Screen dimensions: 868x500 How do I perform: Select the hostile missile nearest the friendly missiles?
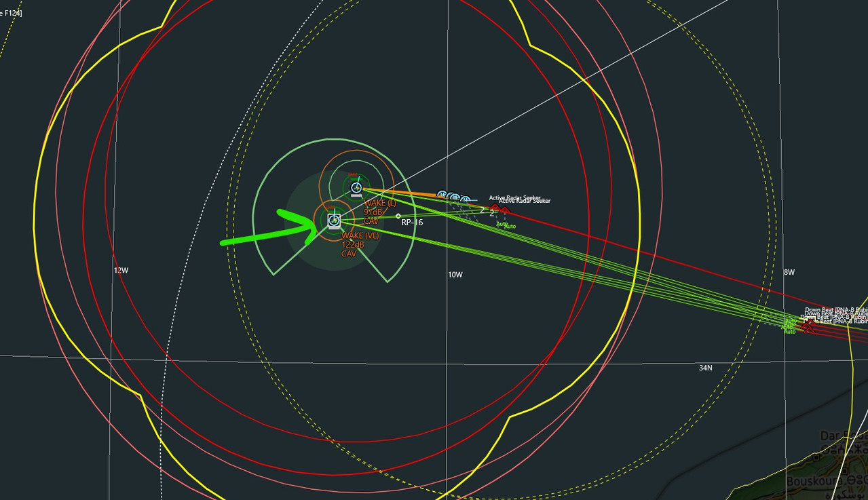(494, 208)
